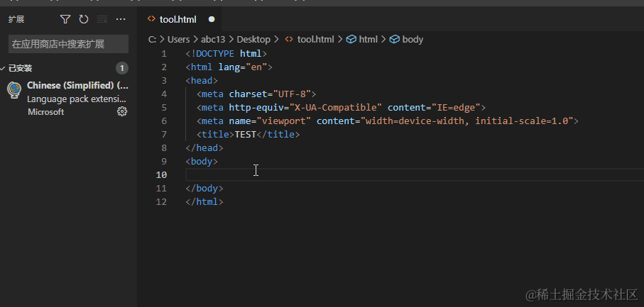Click the http-equiv attribute on line 5
The width and height of the screenshot is (644, 307).
(256, 108)
